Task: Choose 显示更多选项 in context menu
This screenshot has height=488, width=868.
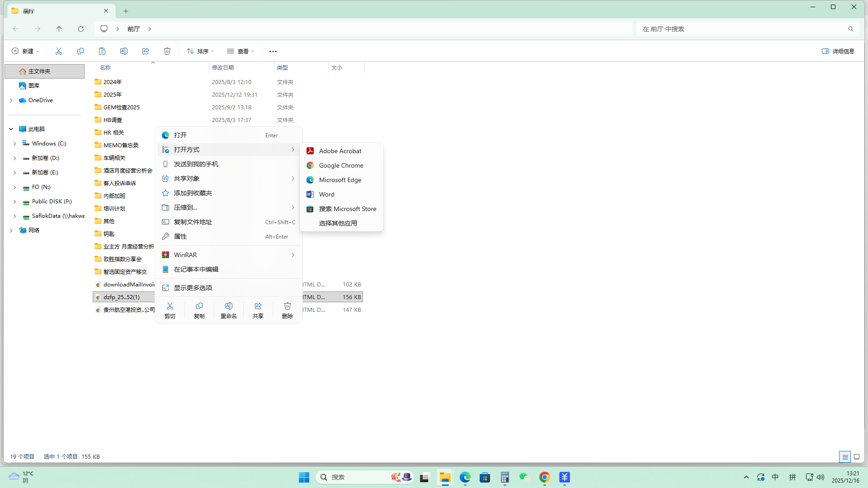Action: [193, 288]
